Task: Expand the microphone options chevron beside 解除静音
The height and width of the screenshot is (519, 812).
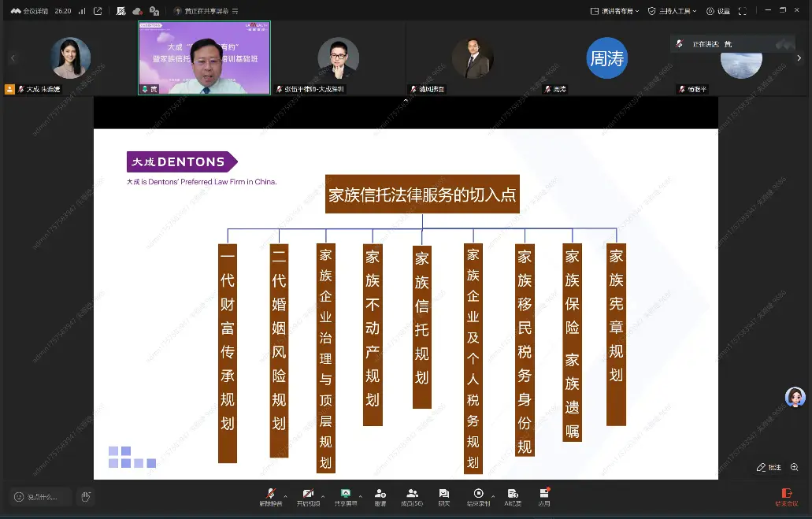Action: tap(286, 495)
